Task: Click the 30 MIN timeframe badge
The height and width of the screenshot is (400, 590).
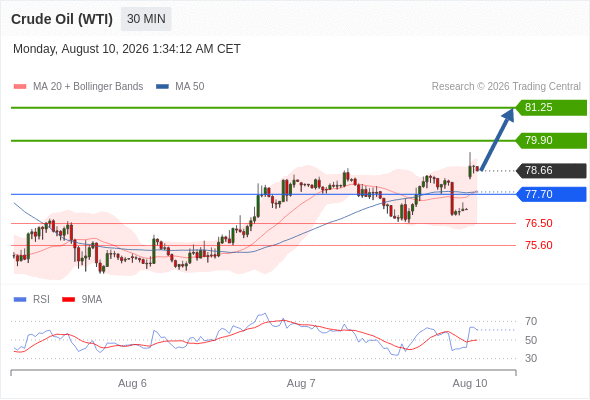Action: pos(146,19)
